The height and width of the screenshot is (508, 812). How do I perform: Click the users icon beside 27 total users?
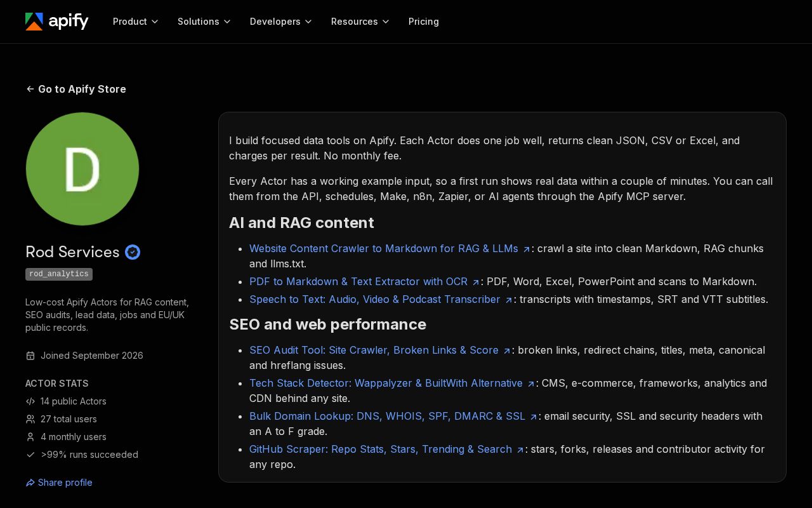(30, 419)
